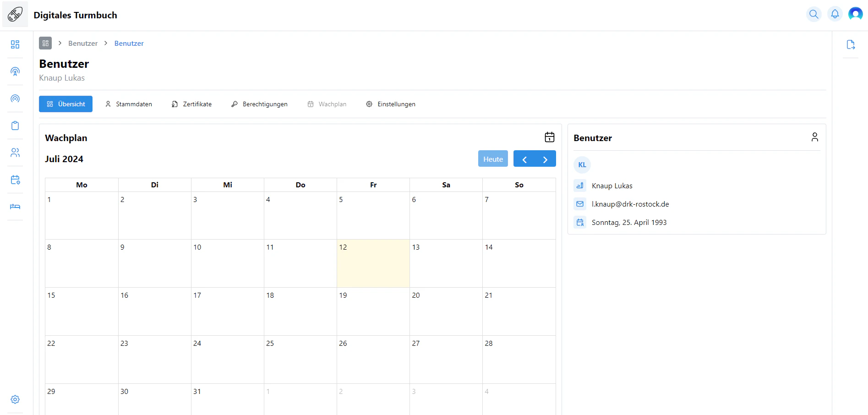Go to the next month with the right arrow
This screenshot has width=868, height=415.
click(x=545, y=159)
